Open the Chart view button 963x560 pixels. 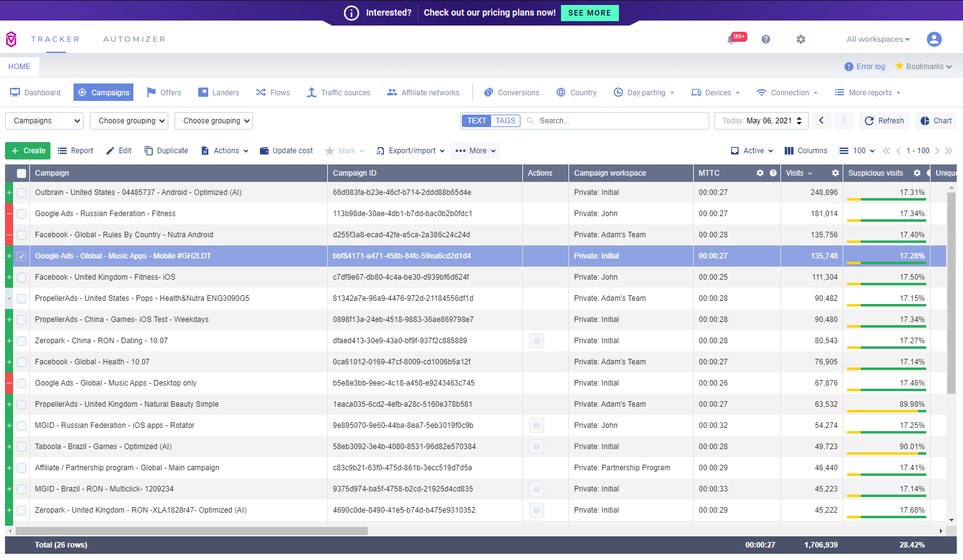(936, 121)
